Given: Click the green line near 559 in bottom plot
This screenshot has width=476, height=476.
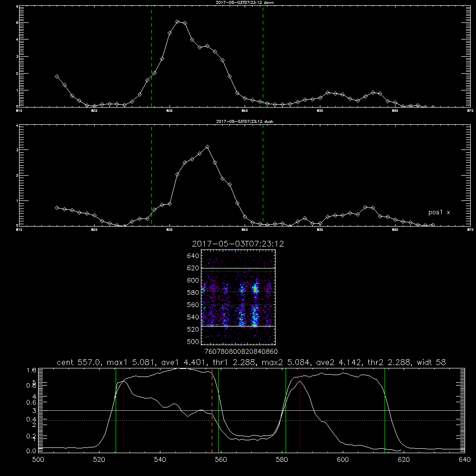Looking at the screenshot, I should tap(218, 410).
